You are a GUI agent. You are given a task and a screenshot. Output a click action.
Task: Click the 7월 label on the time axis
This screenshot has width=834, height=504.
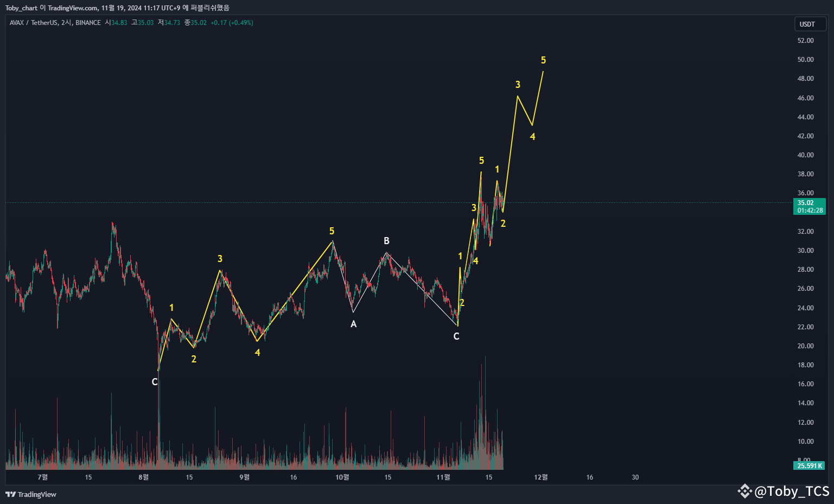tap(42, 477)
